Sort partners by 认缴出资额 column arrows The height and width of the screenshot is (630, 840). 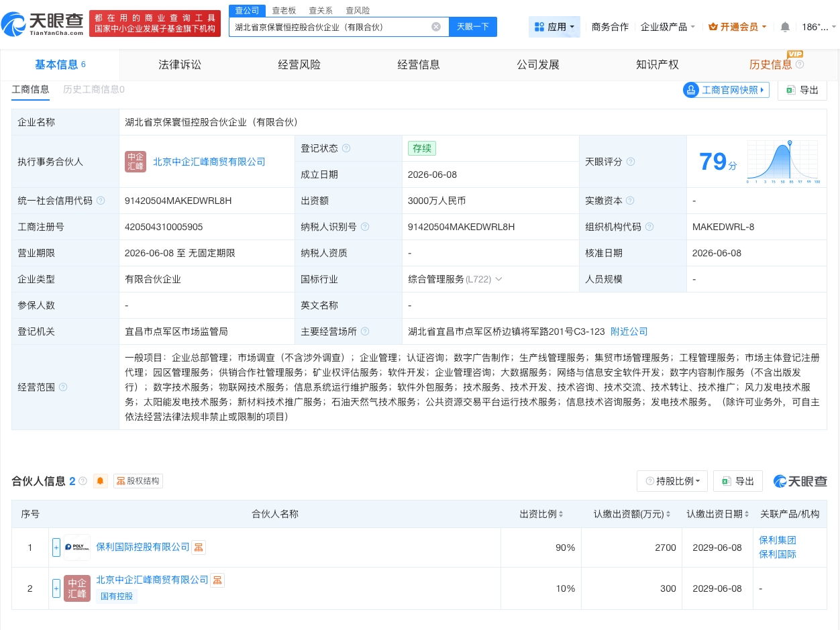(668, 514)
